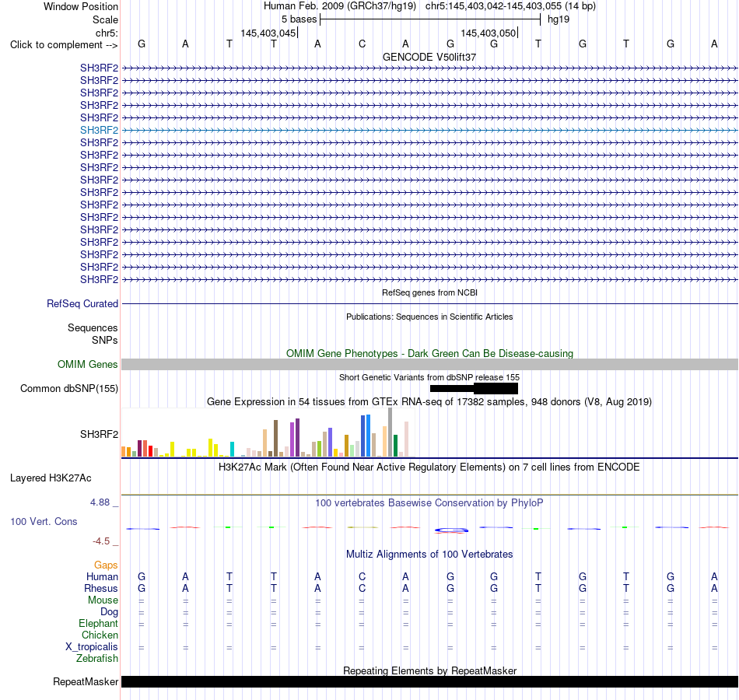Click the '100 Vert. Cons' track label
The width and height of the screenshot is (739, 700).
pyautogui.click(x=44, y=521)
